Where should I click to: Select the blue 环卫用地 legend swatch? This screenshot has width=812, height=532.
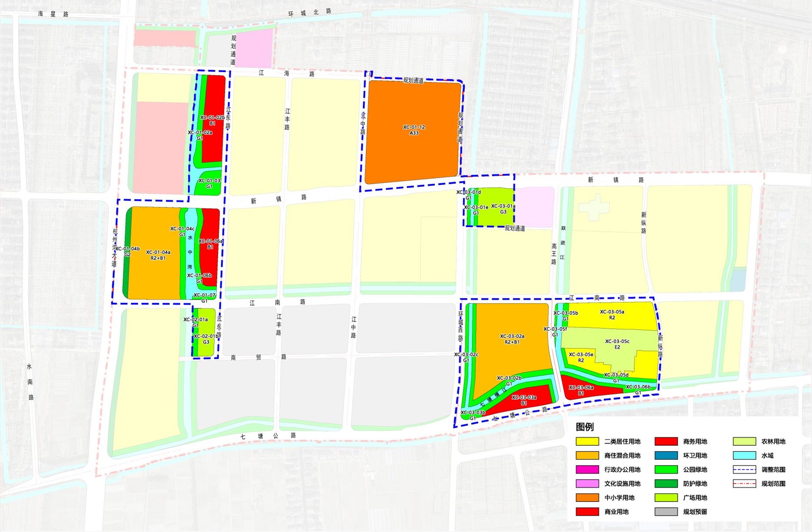tap(666, 455)
